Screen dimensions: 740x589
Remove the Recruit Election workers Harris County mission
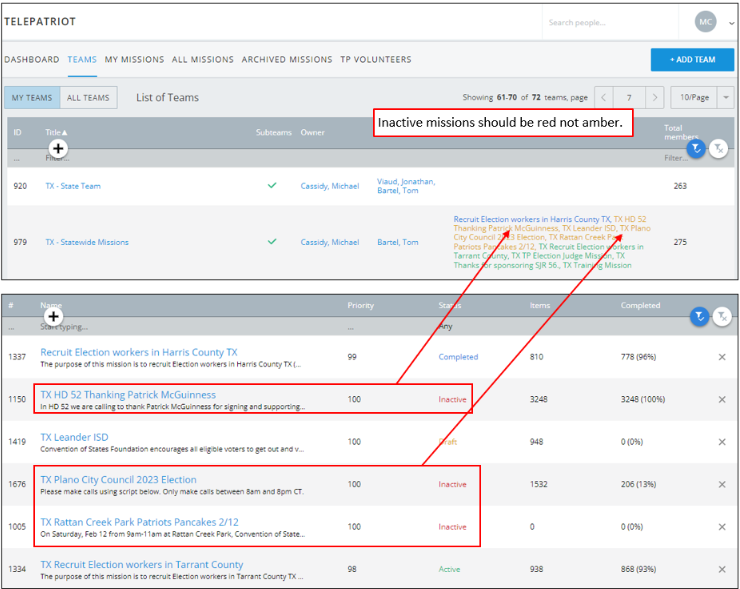[722, 357]
